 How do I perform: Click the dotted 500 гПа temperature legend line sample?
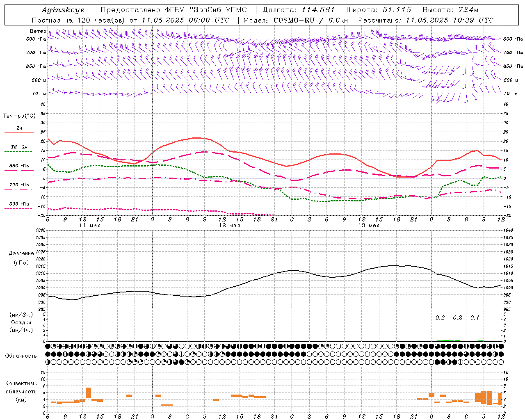click(x=18, y=208)
